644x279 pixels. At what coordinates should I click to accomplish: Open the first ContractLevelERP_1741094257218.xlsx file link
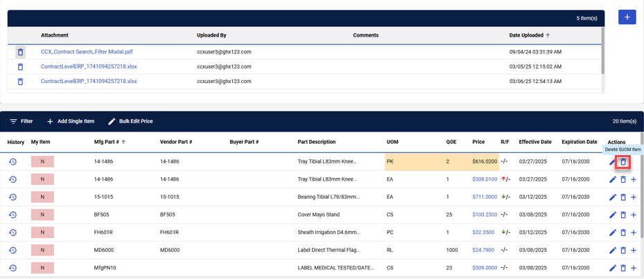tap(89, 66)
